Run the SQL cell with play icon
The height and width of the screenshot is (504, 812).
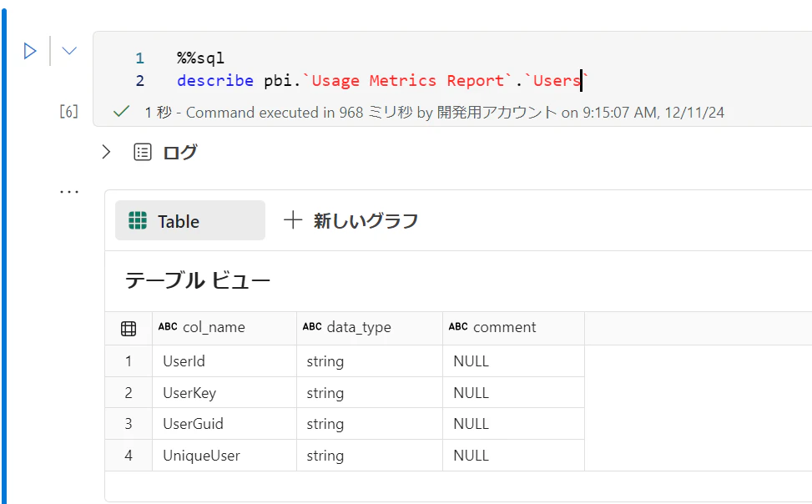(30, 51)
